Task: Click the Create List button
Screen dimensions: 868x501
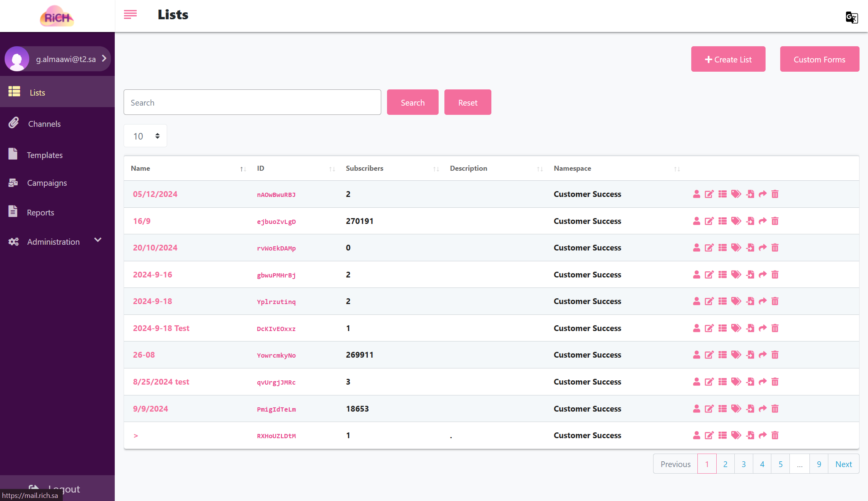Action: pyautogui.click(x=728, y=59)
